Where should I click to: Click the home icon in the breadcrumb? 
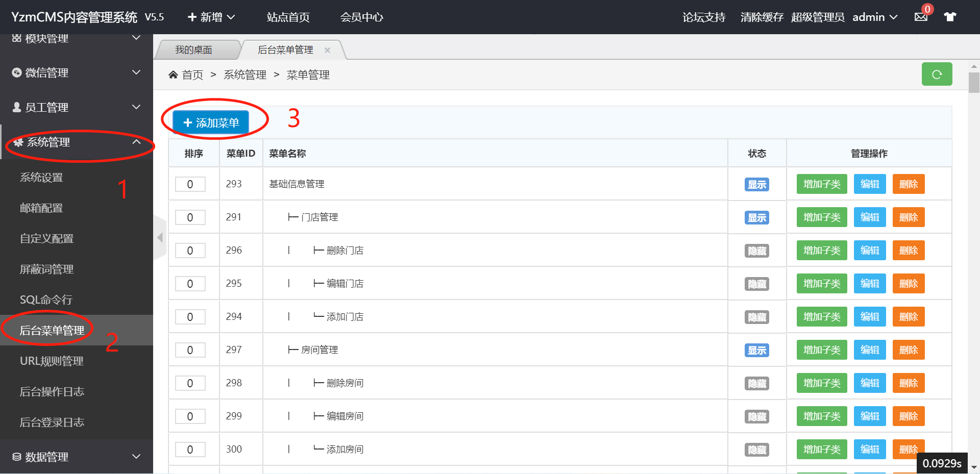[x=173, y=75]
